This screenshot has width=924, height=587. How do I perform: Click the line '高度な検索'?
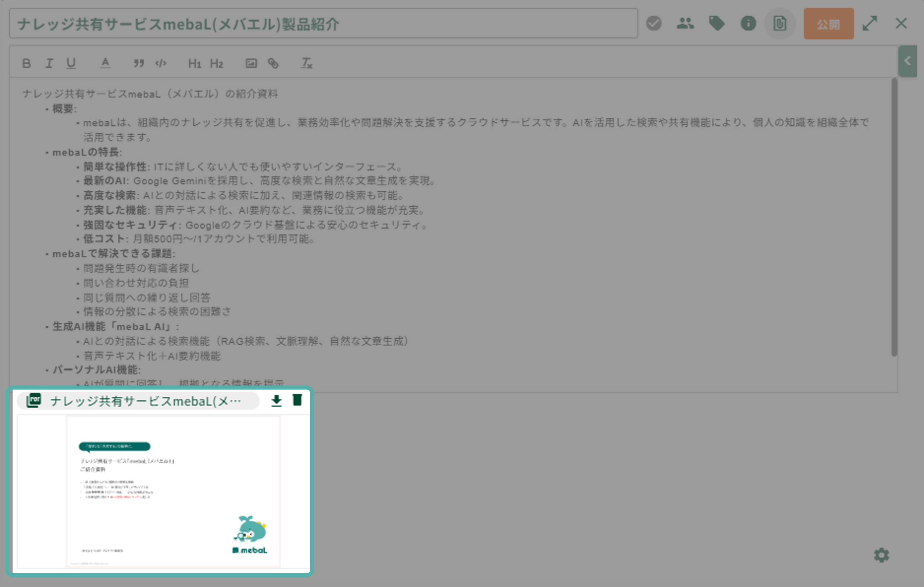click(x=243, y=196)
